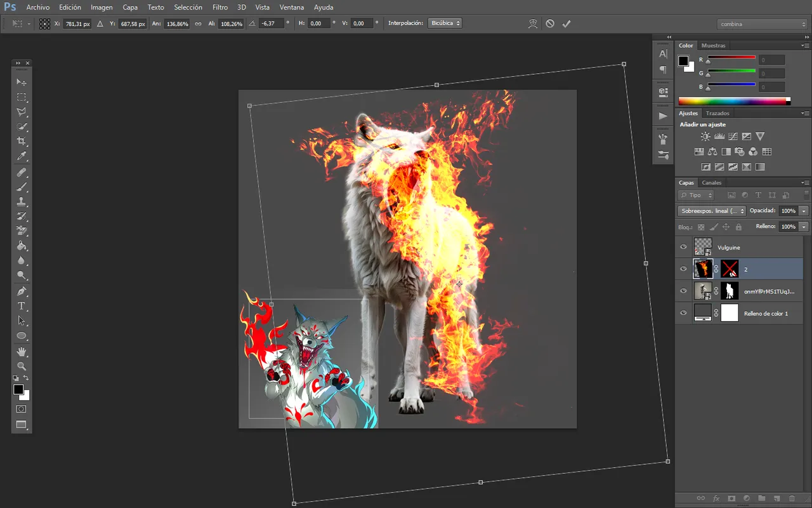Add a Levels adjustment
Screen dimensions: 812x508
719,137
